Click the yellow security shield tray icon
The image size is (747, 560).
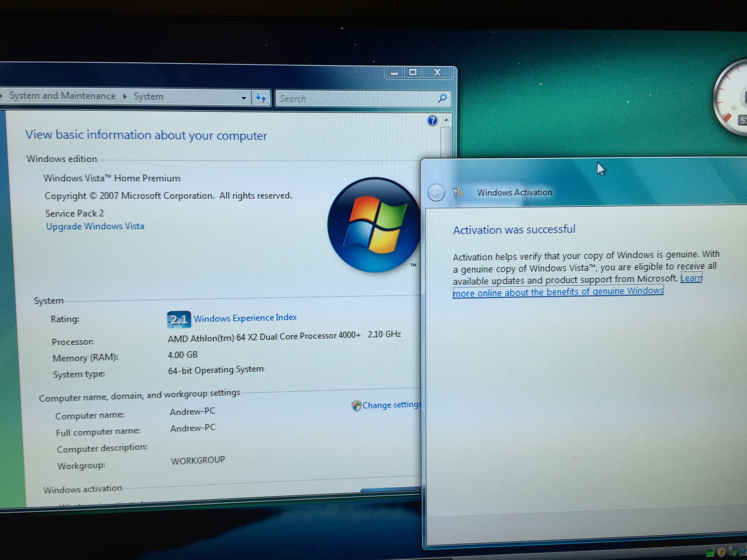[x=721, y=552]
